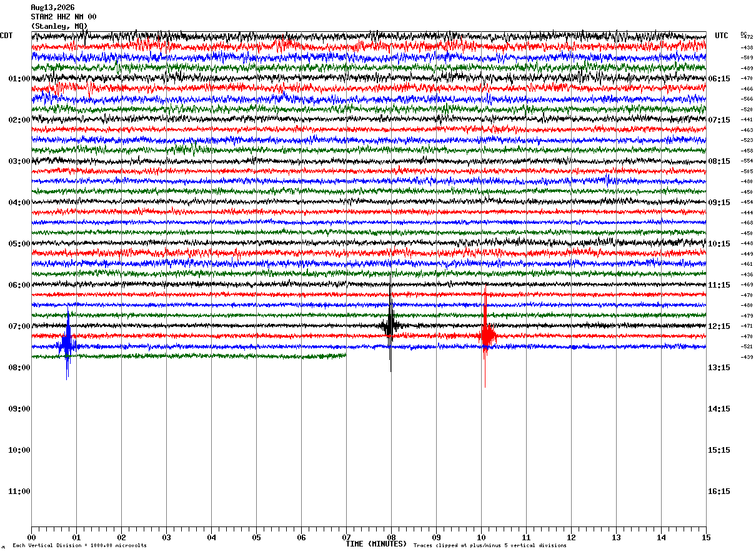Select the 10:00 CDT time label
This screenshot has width=756, height=554.
pyautogui.click(x=19, y=450)
